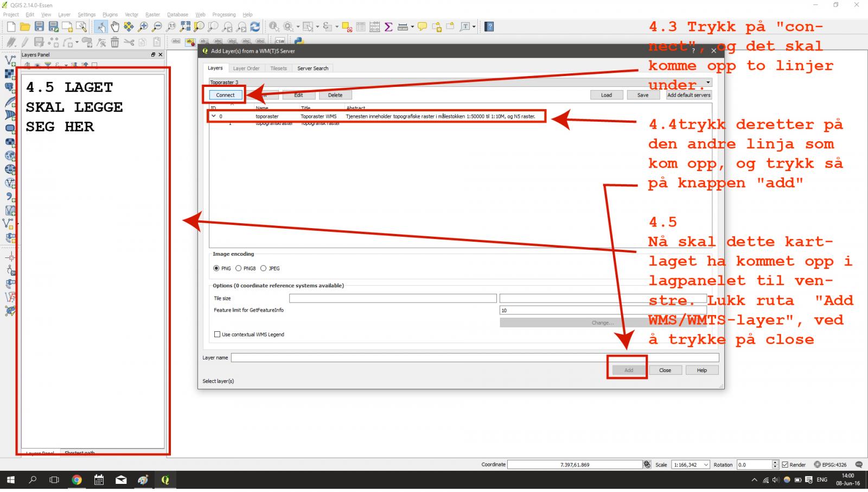868x492 pixels.
Task: Open the Toporaster 3 server connection dropdown
Action: pyautogui.click(x=707, y=83)
